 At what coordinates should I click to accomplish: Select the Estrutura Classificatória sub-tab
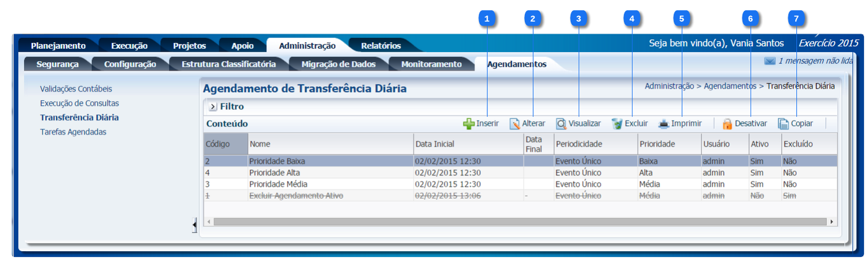coord(229,64)
